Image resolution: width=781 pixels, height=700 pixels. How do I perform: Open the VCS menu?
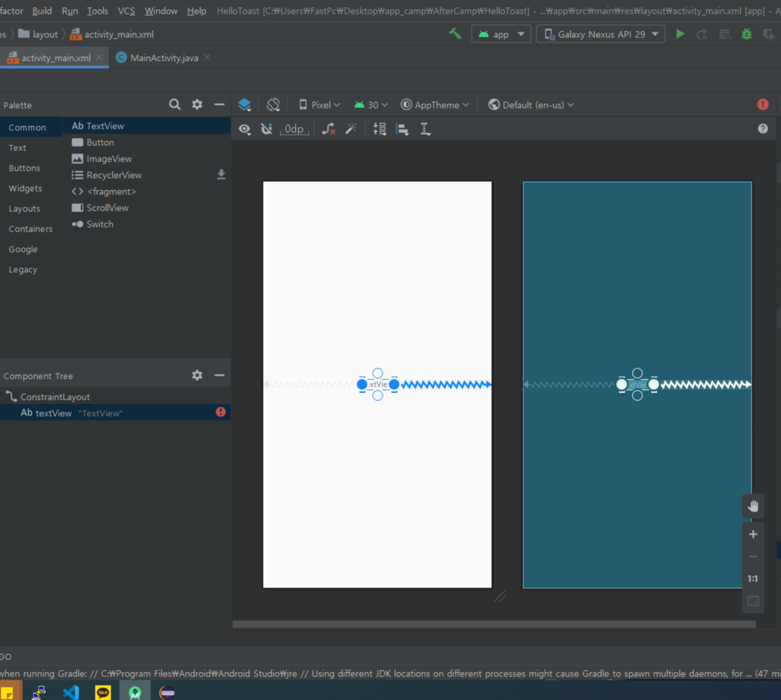[126, 10]
